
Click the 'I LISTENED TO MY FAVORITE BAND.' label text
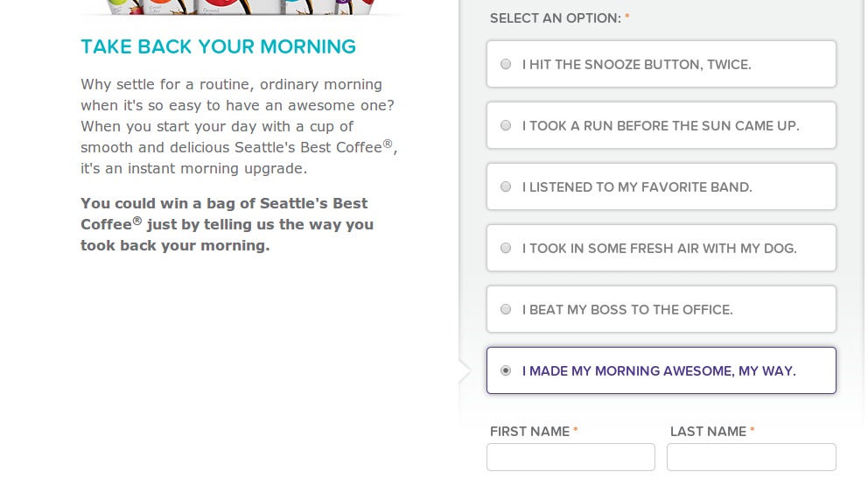pyautogui.click(x=637, y=187)
